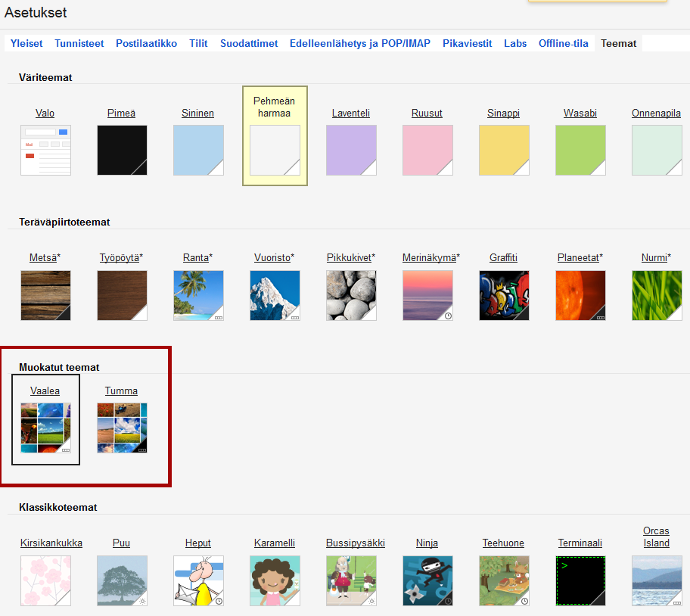
Task: Open the Yleiset settings tab
Action: [26, 44]
